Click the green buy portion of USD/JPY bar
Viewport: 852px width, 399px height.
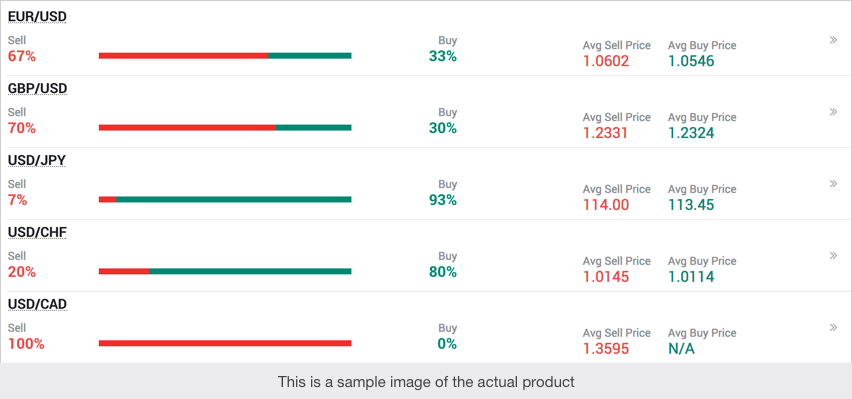coord(234,200)
